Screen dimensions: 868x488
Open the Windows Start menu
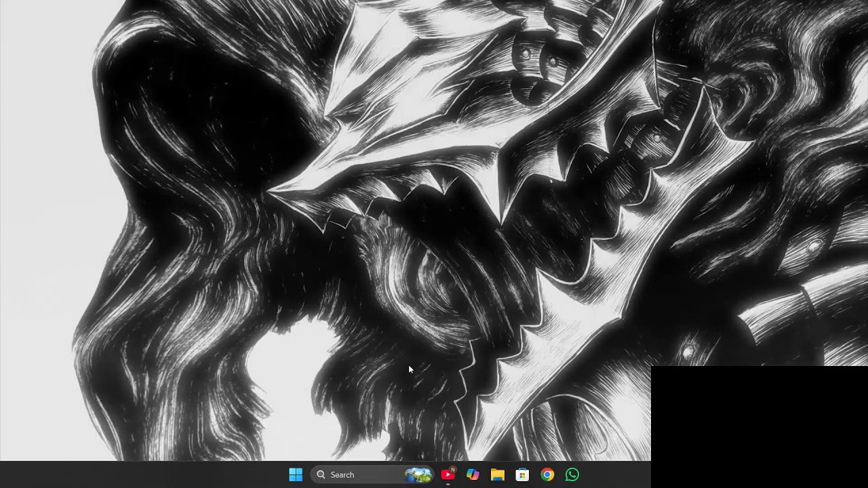click(x=296, y=474)
